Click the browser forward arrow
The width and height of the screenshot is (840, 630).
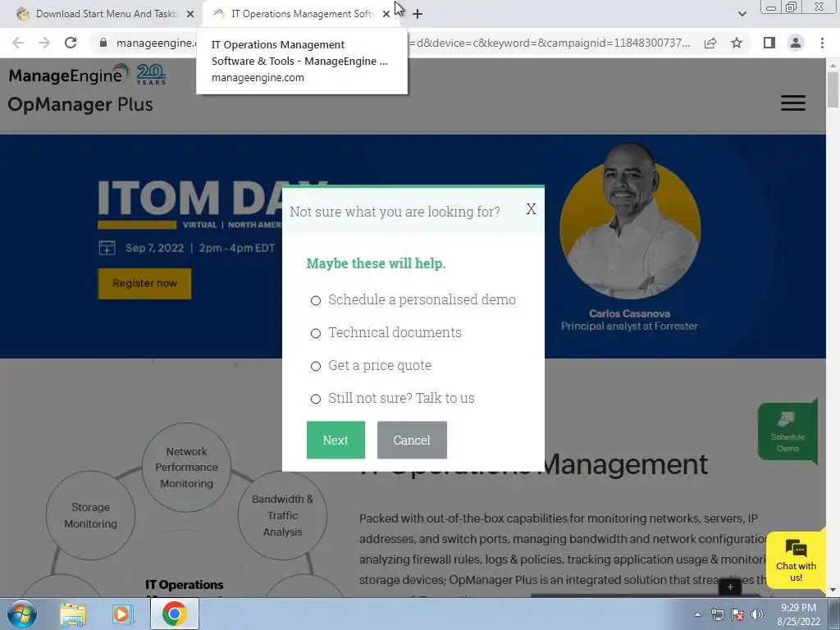point(44,43)
